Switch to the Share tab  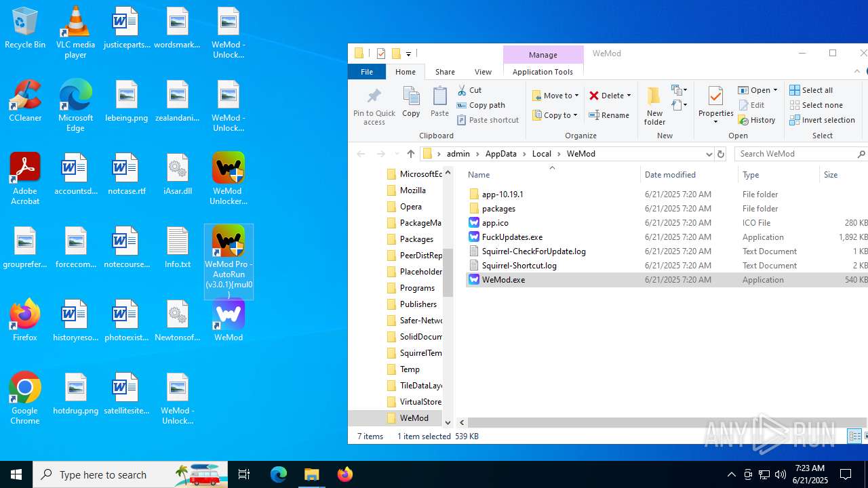click(x=445, y=72)
